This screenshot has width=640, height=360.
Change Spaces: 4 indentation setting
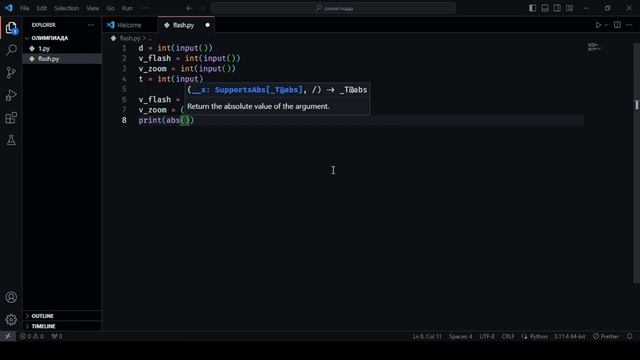[x=460, y=336]
